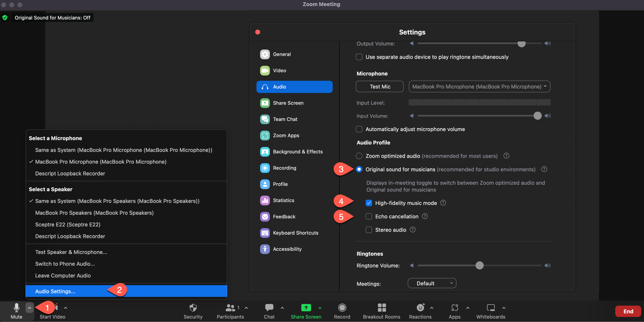Select Zoom optimized audio radio button

click(359, 156)
